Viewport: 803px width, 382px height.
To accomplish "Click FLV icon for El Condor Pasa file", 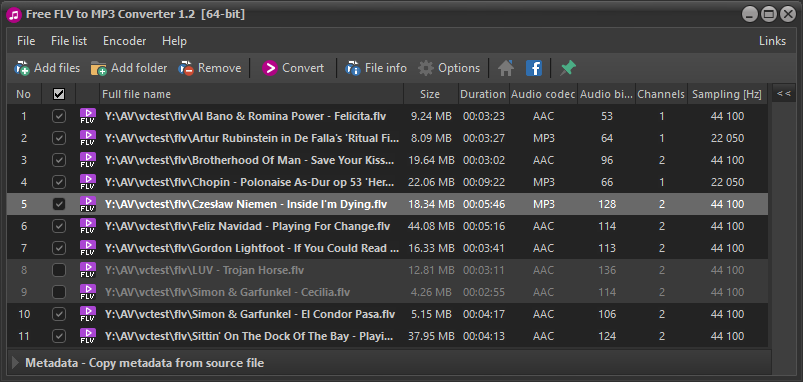I will tap(88, 314).
